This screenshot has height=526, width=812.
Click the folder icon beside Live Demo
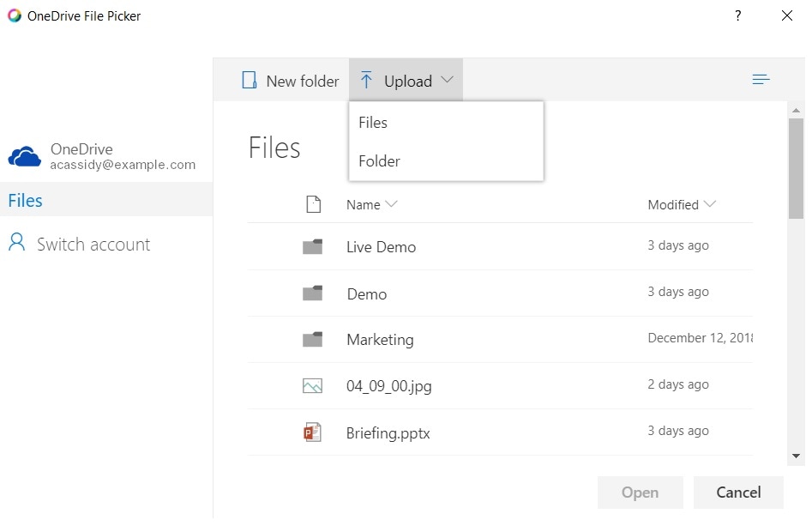point(312,246)
